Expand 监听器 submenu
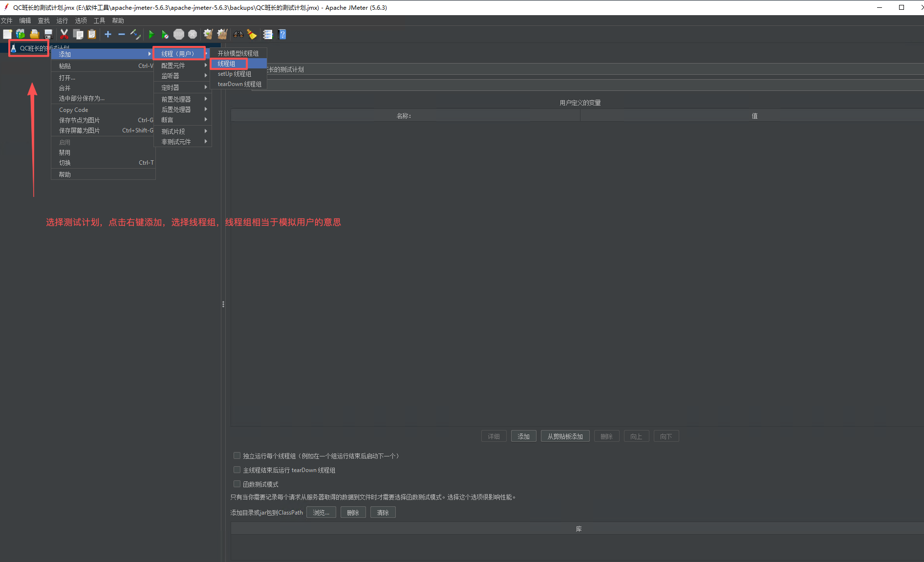The image size is (924, 562). [182, 76]
